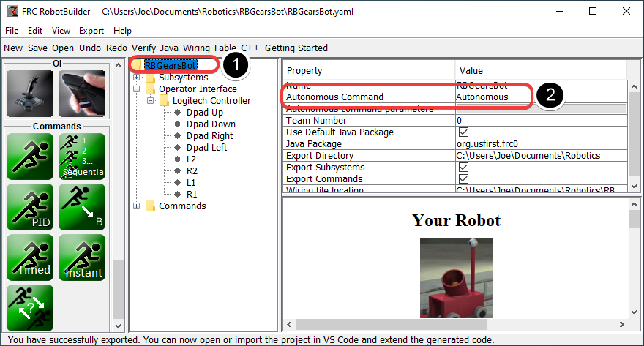The width and height of the screenshot is (644, 346).
Task: Open the File menu
Action: click(12, 31)
